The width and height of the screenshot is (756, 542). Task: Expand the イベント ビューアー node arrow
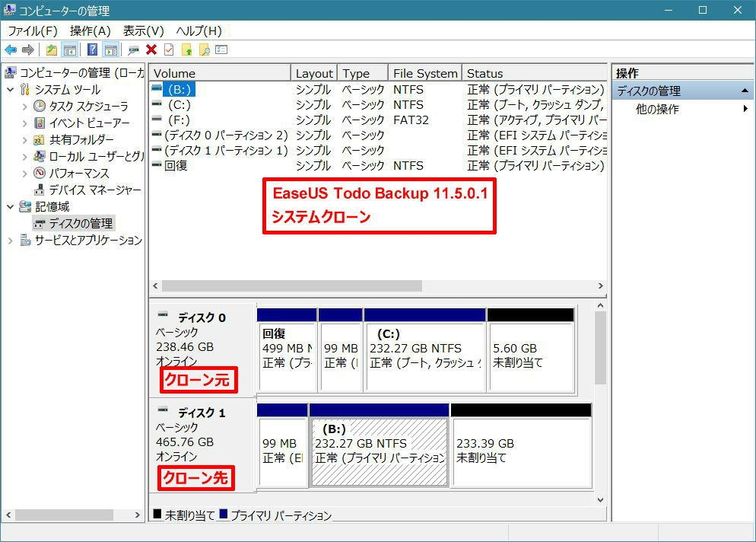click(x=24, y=123)
